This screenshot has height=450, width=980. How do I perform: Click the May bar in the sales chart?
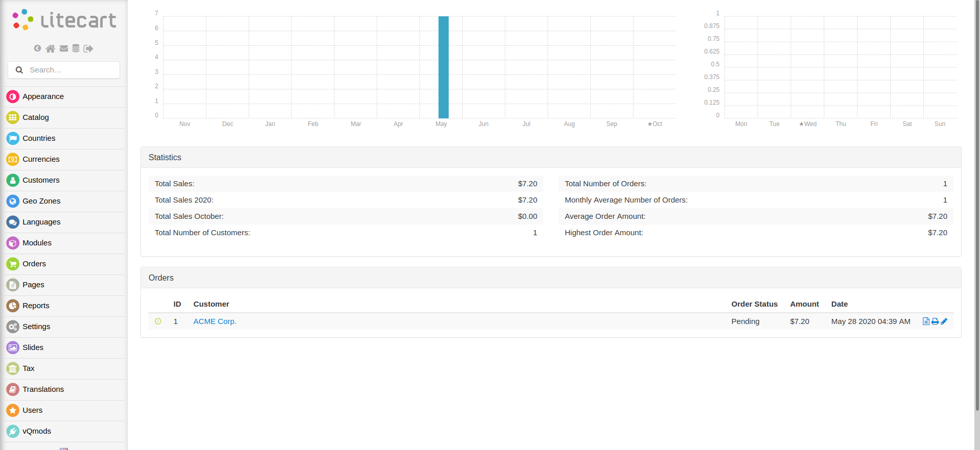[x=443, y=66]
